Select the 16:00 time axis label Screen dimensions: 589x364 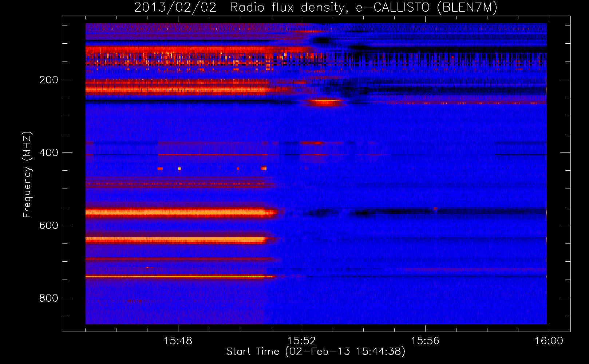click(549, 341)
